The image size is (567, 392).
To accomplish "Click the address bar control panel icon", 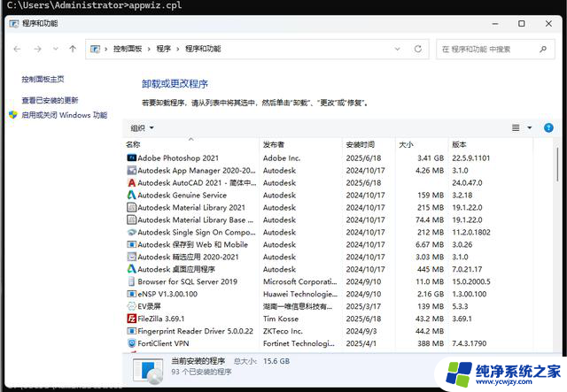I will click(95, 49).
